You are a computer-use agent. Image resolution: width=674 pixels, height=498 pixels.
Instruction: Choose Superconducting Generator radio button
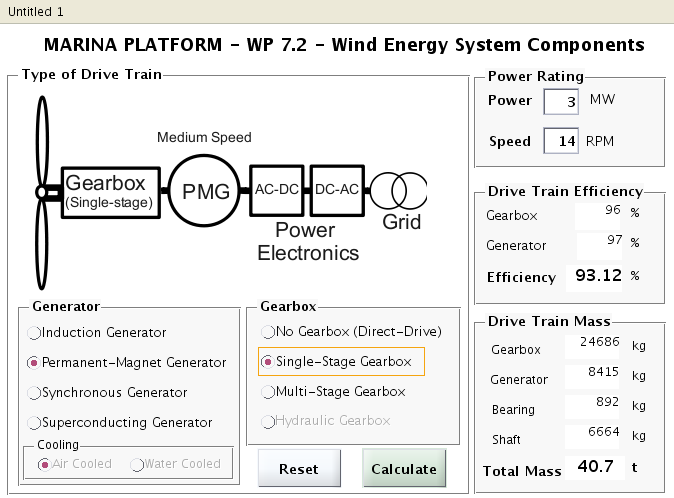tap(37, 422)
